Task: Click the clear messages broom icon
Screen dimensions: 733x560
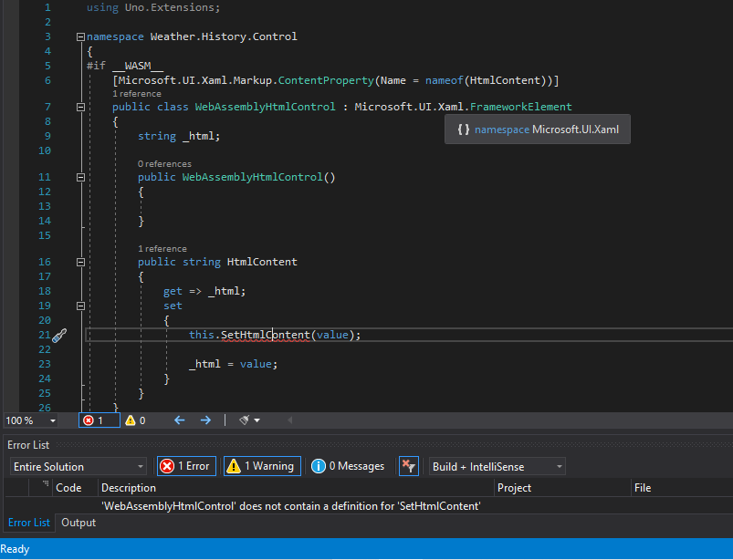Action: point(243,420)
